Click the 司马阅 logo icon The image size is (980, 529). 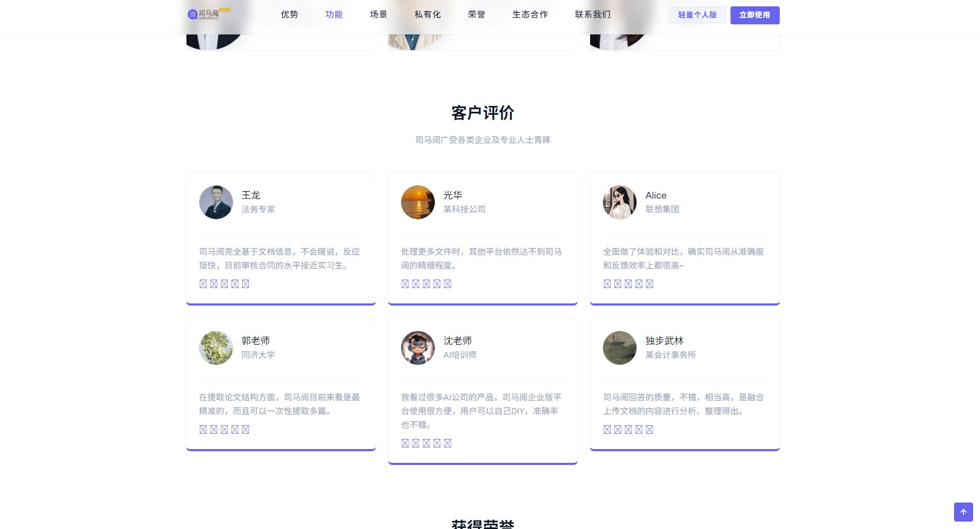[191, 15]
